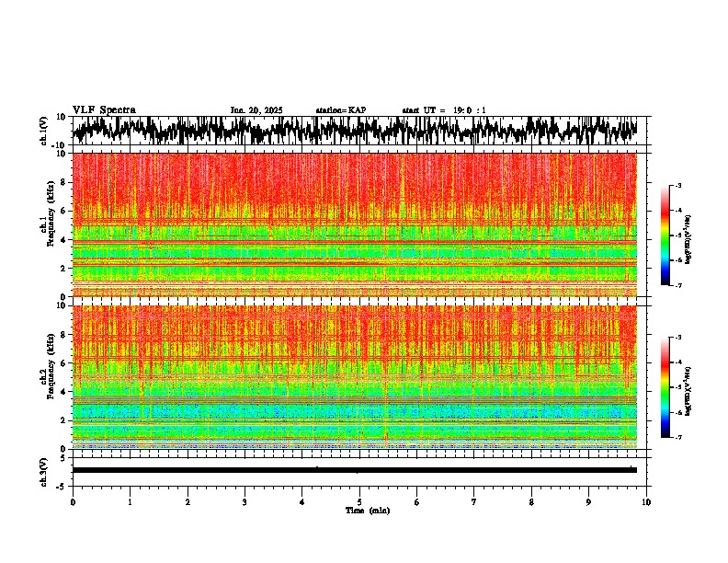Viewport: 728px width, 563px height.
Task: Select the Time (min) axis label
Action: (x=368, y=511)
